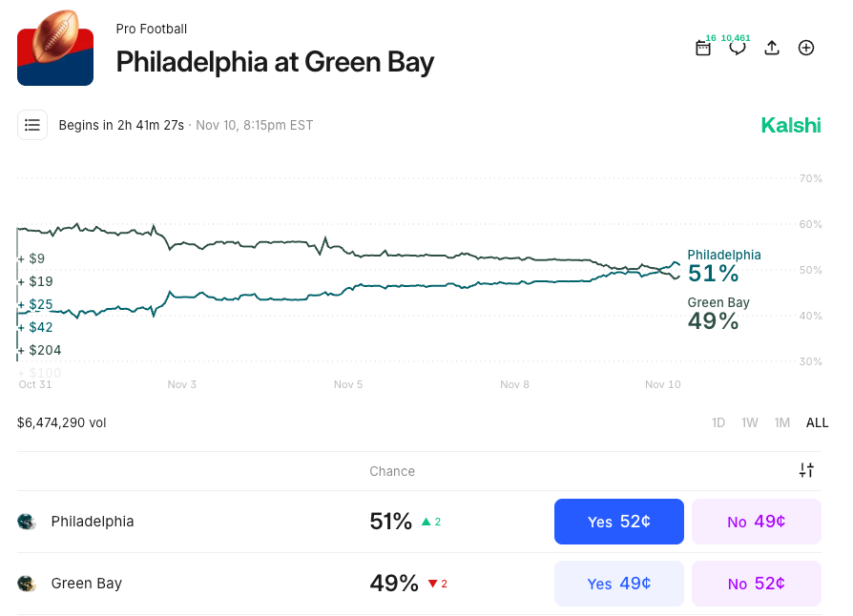Click the Kalshi logo link
Screen dimensions: 853x616
point(791,125)
